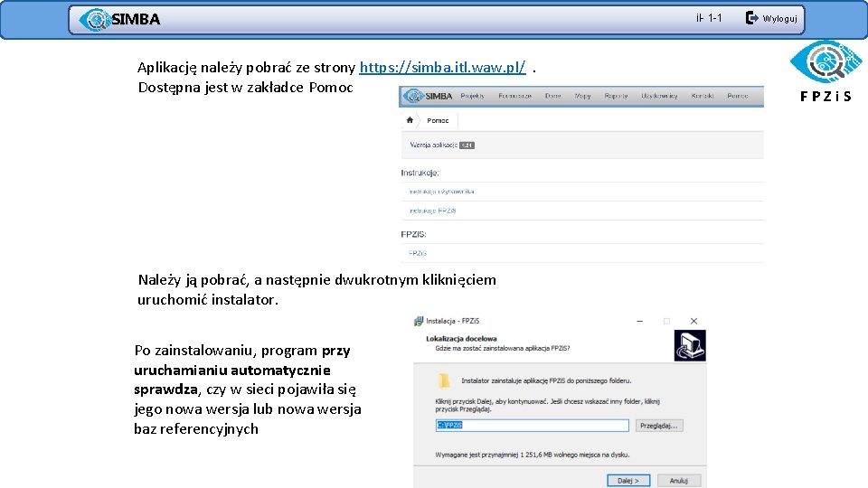The image size is (868, 488).
Task: Click the setup wizard computer image
Action: click(x=690, y=346)
